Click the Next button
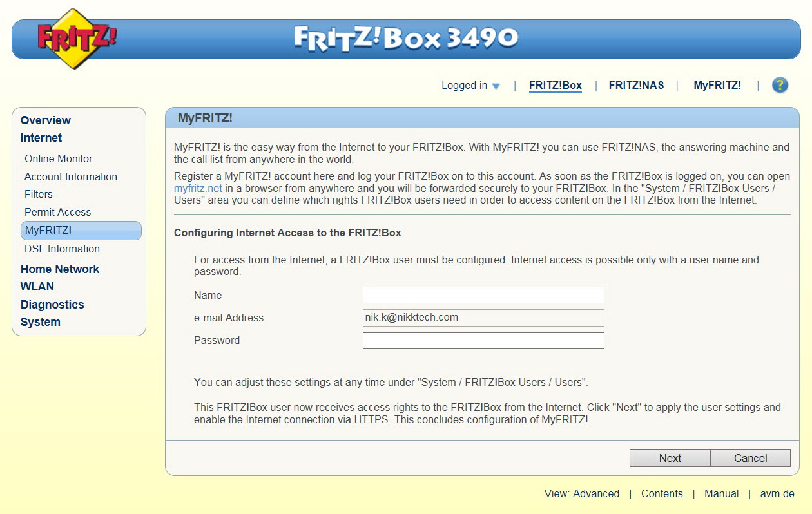 click(670, 458)
